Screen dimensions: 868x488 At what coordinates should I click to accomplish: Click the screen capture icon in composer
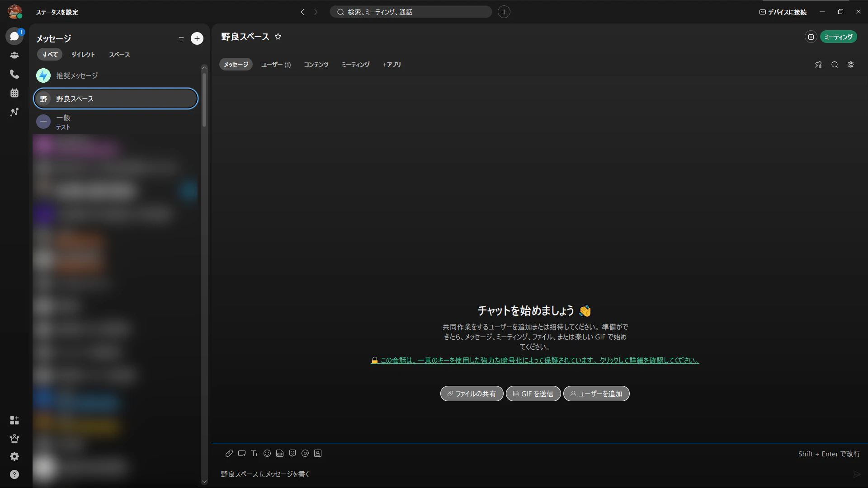click(242, 453)
